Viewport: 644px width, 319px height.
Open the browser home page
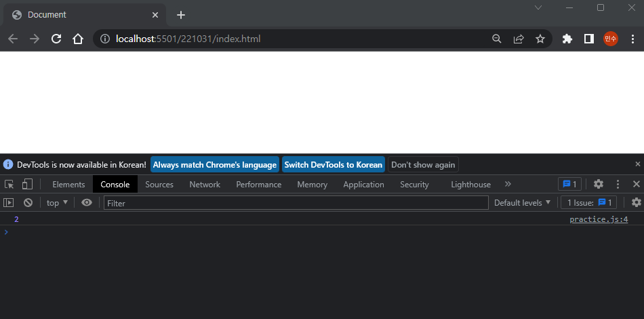pos(78,39)
